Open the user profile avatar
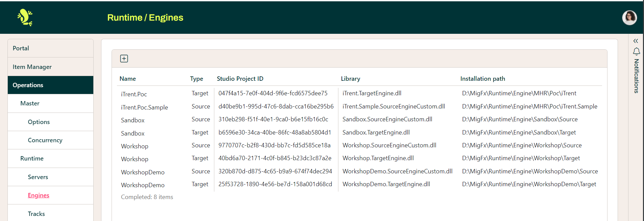Image resolution: width=644 pixels, height=221 pixels. point(629,18)
